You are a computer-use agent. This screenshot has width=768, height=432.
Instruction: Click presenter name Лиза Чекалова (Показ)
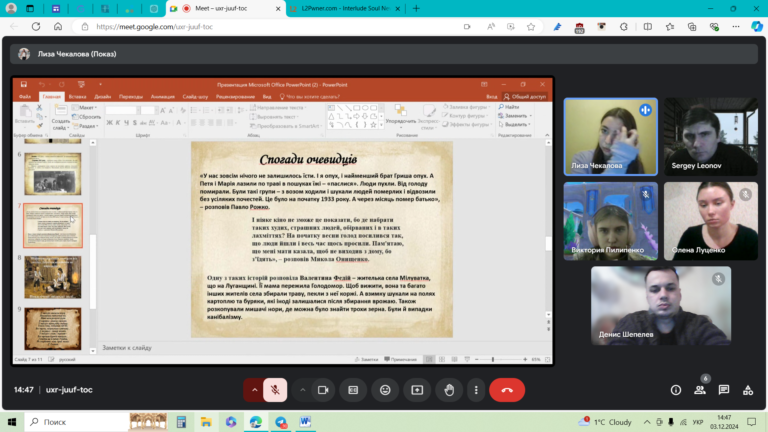pyautogui.click(x=77, y=54)
